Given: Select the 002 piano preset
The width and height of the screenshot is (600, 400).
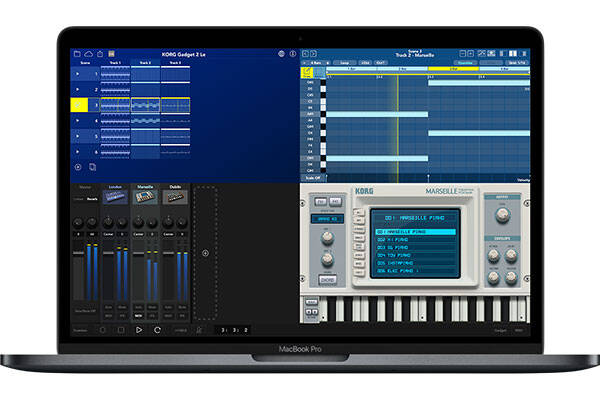Looking at the screenshot, I should (416, 240).
